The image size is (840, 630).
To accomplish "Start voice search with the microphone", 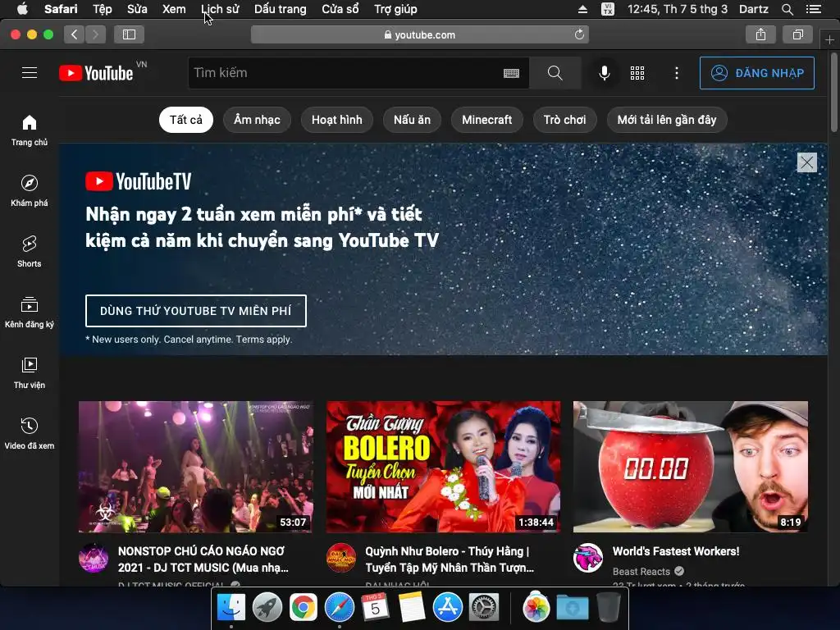I will (604, 73).
